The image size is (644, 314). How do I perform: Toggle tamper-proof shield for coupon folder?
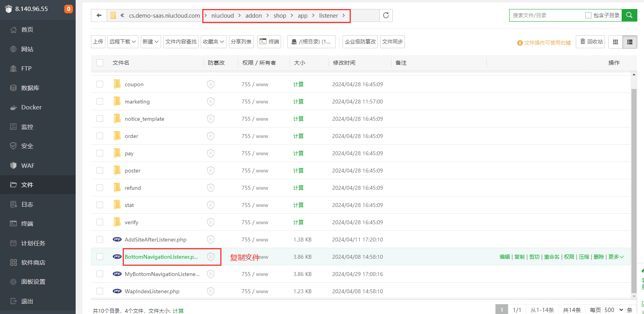click(210, 84)
